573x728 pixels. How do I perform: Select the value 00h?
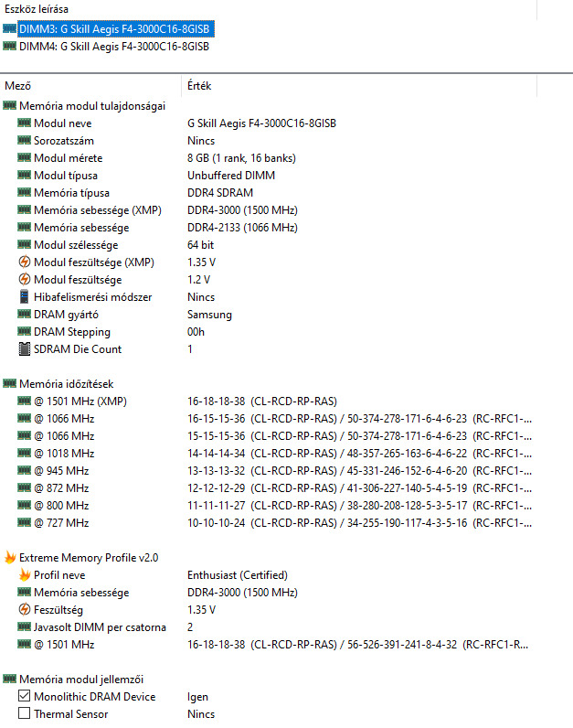196,331
